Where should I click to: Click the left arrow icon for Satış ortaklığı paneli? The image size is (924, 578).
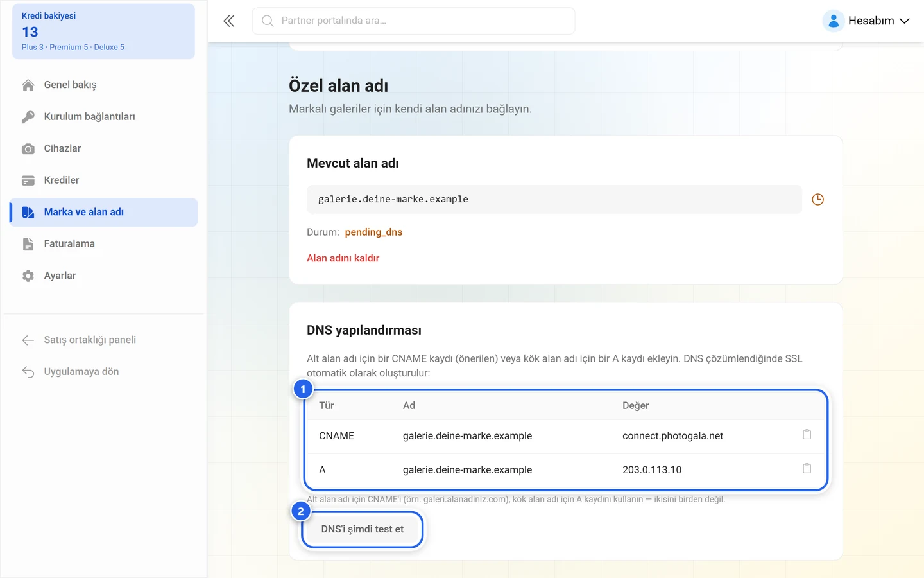pos(28,340)
